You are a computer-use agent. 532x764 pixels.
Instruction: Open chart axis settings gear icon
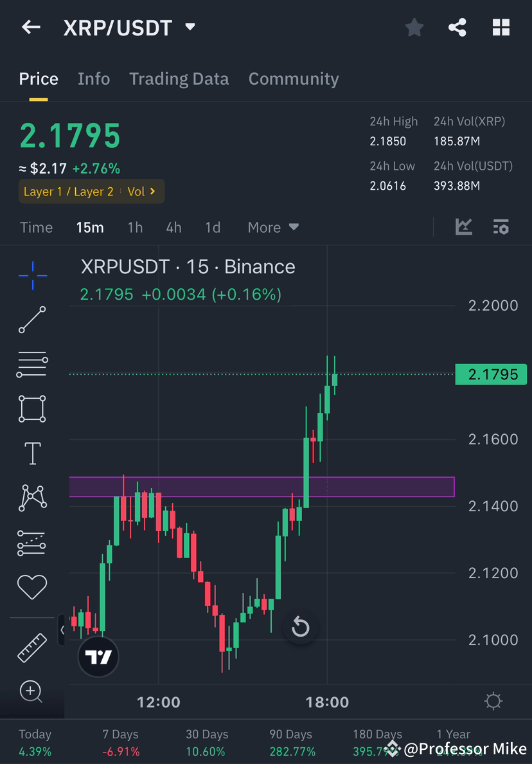click(x=493, y=701)
